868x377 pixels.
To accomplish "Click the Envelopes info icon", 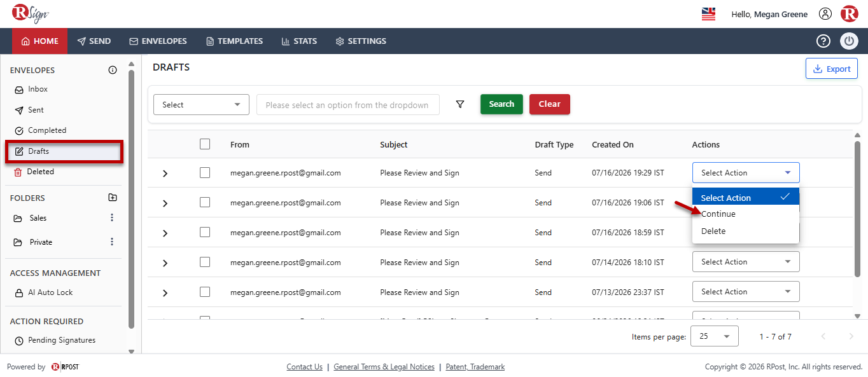I will (113, 71).
